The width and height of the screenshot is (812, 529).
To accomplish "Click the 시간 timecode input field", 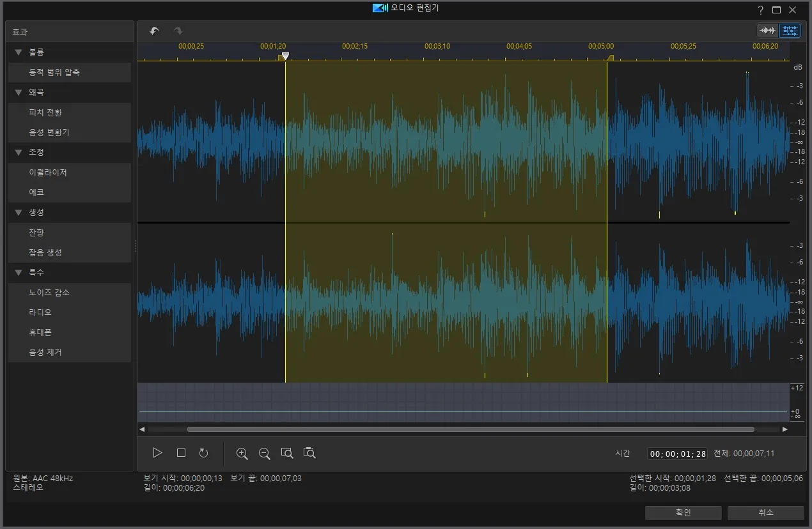I will coord(677,454).
